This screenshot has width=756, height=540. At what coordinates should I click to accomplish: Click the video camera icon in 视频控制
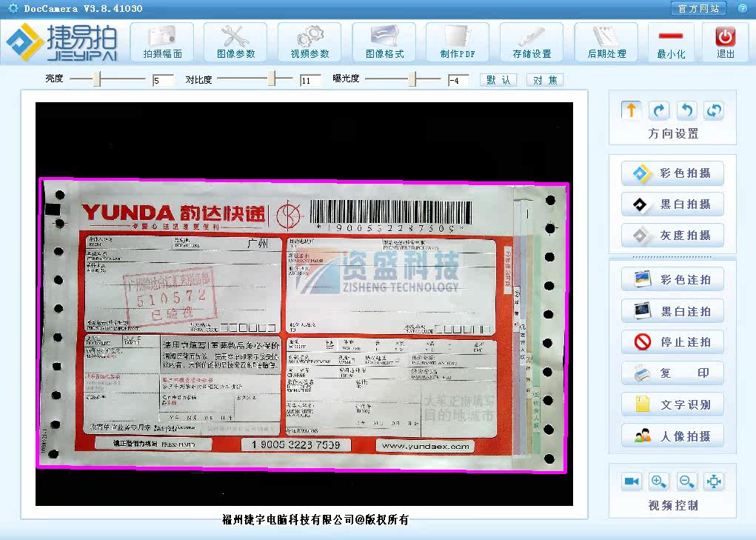631,481
